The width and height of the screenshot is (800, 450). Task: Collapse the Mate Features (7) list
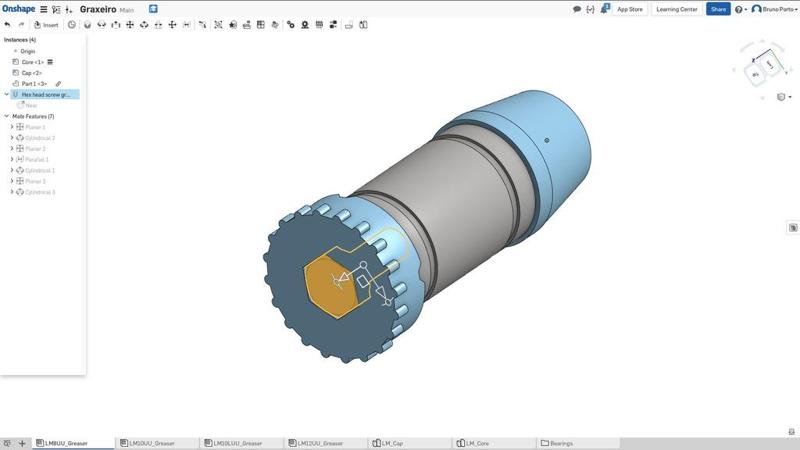(7, 116)
